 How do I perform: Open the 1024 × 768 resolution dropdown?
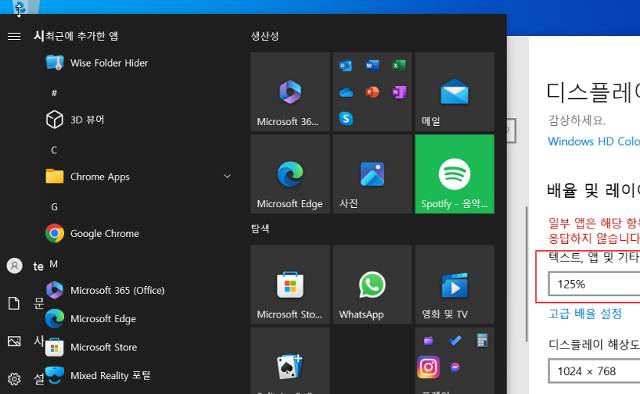click(x=594, y=371)
